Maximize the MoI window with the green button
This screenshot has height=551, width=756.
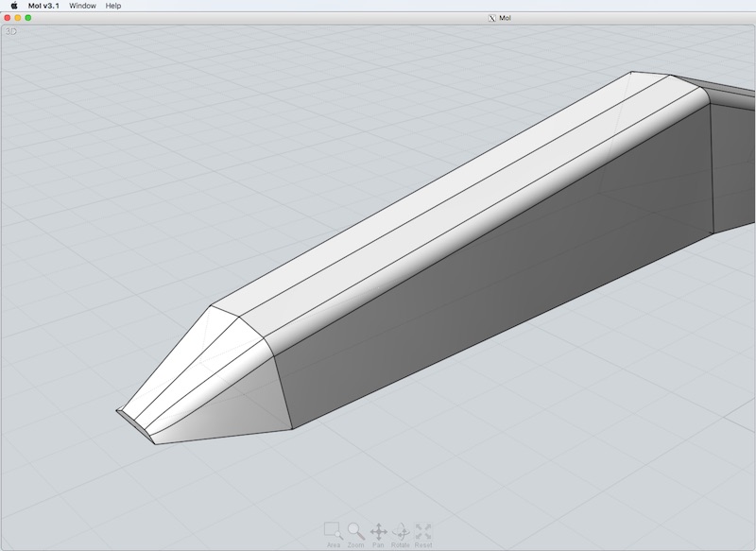pos(28,18)
